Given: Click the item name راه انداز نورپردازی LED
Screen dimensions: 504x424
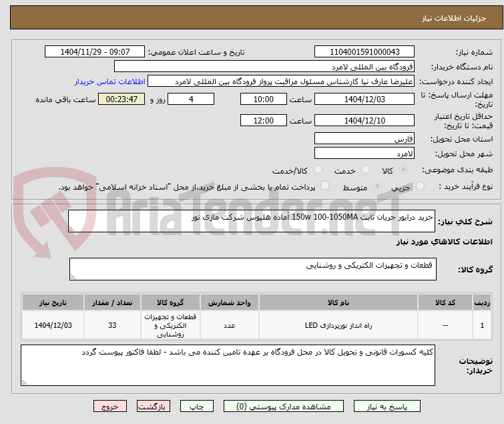Looking at the screenshot, I should click(x=338, y=325).
